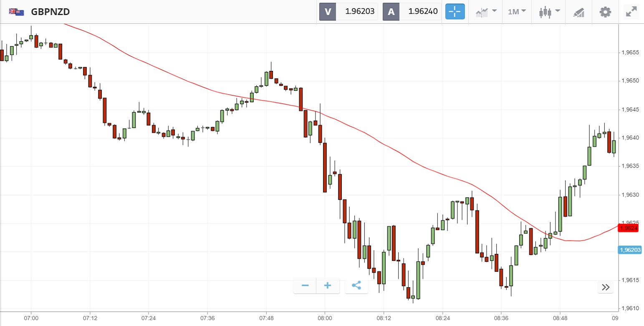Screen dimensions: 644x326
Task: Zoom in the chart with plus
Action: click(x=328, y=286)
